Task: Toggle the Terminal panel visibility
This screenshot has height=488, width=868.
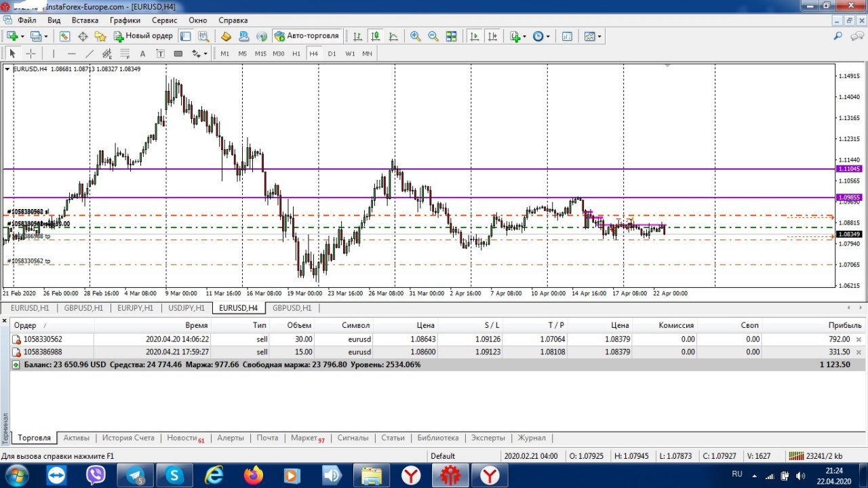Action: [184, 36]
